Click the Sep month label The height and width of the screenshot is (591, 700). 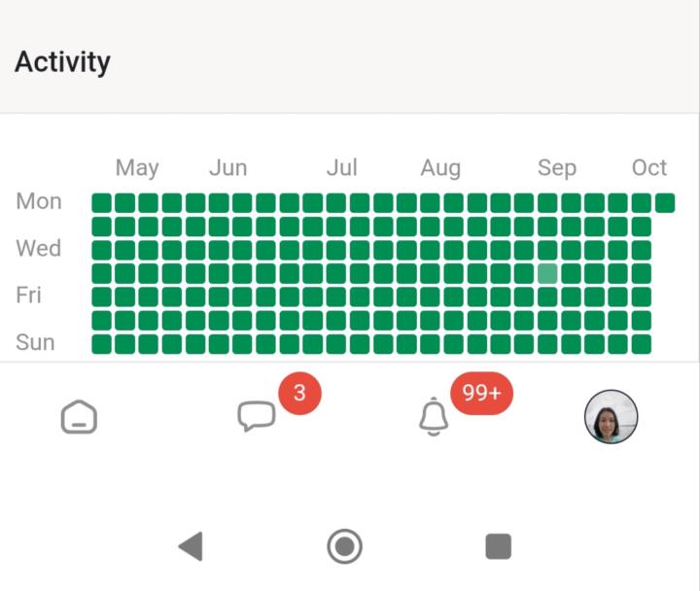coord(557,168)
